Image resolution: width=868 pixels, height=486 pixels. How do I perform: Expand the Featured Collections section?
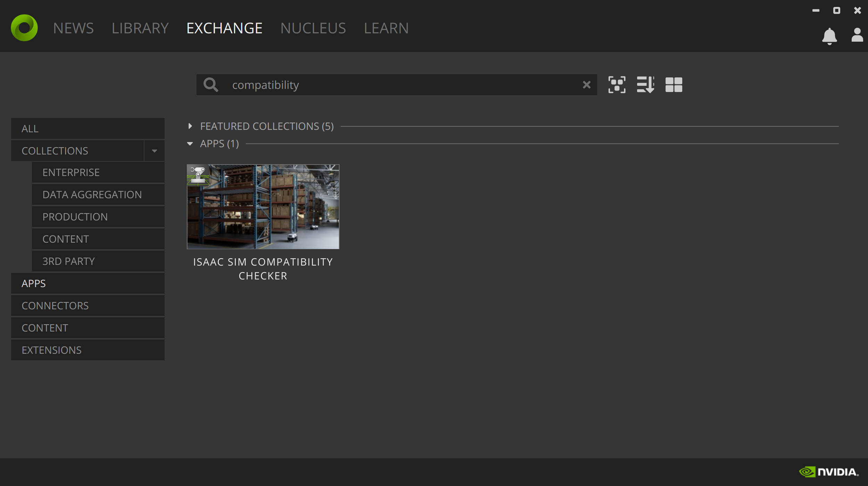(x=190, y=126)
